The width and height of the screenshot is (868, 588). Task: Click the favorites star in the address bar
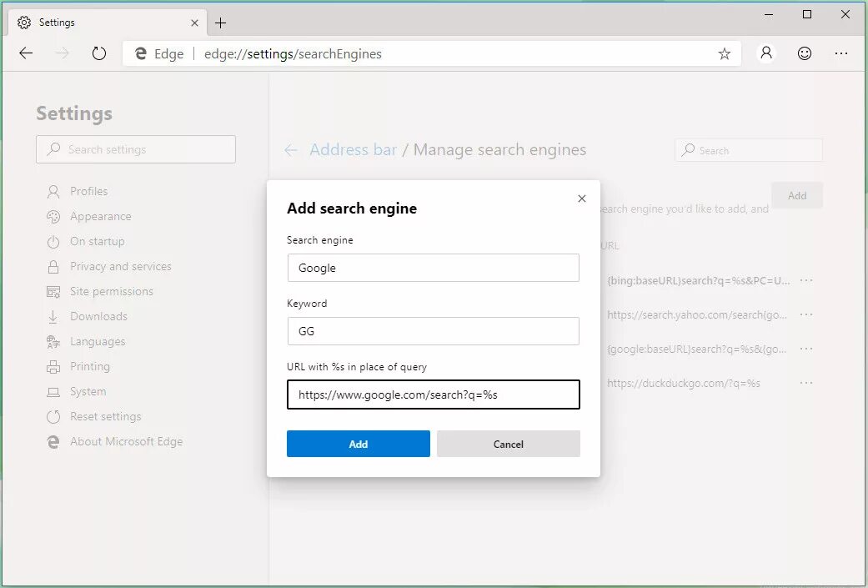[724, 53]
